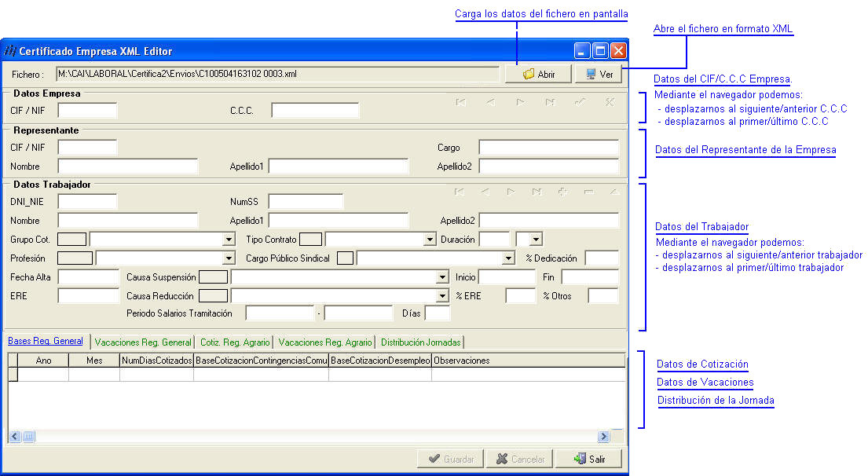Click post/checkmark icon in Datos Empresa navigator
The height and width of the screenshot is (476, 868).
click(x=580, y=102)
